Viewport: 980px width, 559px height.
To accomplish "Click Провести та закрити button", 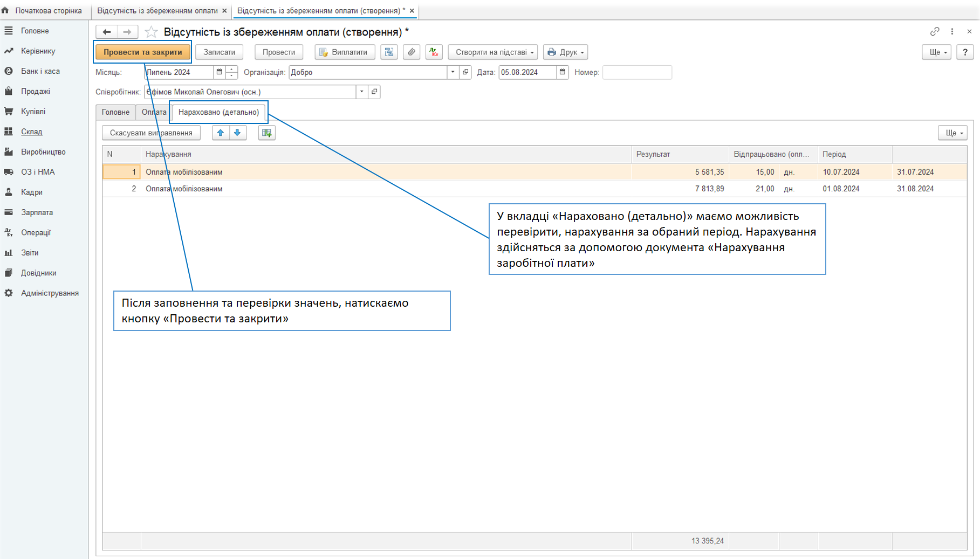I will [x=143, y=52].
